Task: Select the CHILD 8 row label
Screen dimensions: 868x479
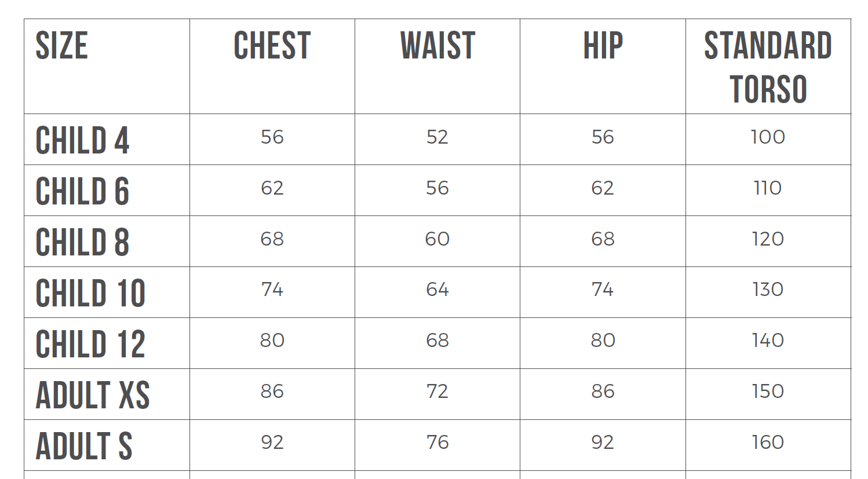Action: tap(82, 243)
